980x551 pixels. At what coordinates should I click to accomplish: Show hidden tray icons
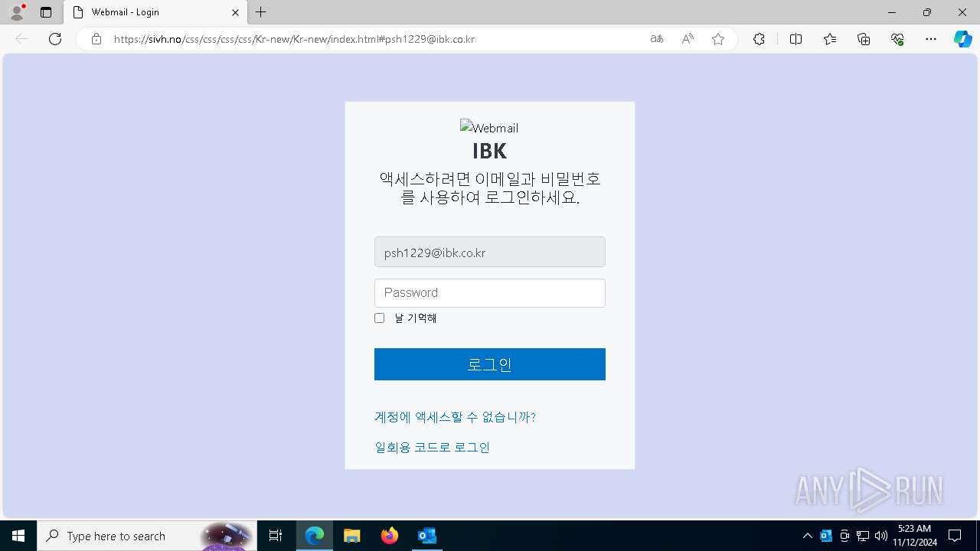click(x=808, y=536)
